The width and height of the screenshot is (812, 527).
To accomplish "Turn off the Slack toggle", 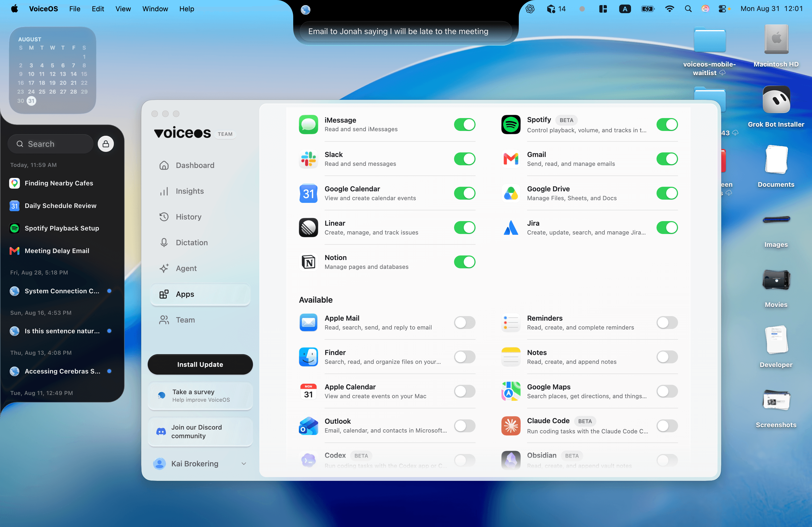I will [464, 159].
